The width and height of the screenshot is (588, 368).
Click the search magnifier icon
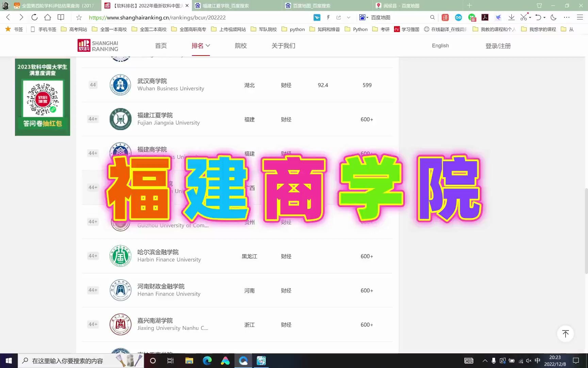[x=432, y=17]
